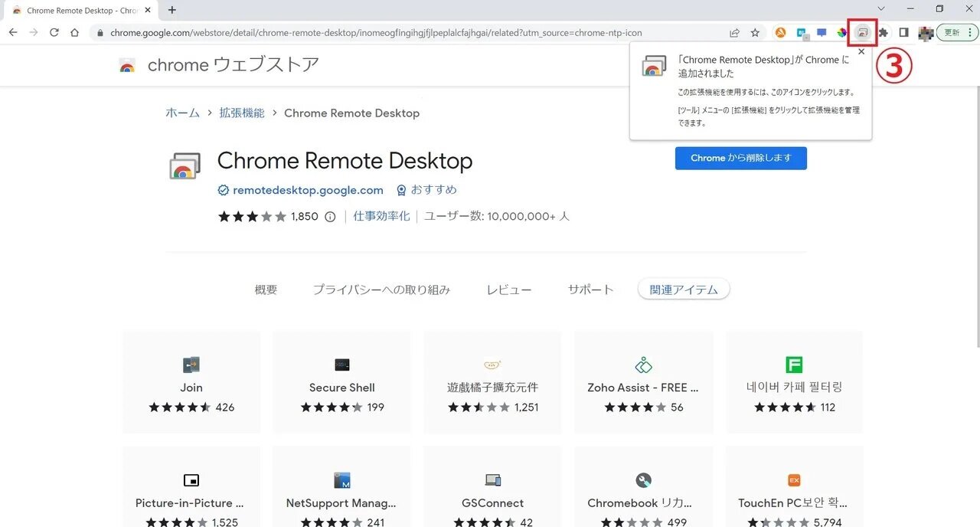Screen dimensions: 980x527
Task: View site information via the lock icon
Action: point(100,33)
